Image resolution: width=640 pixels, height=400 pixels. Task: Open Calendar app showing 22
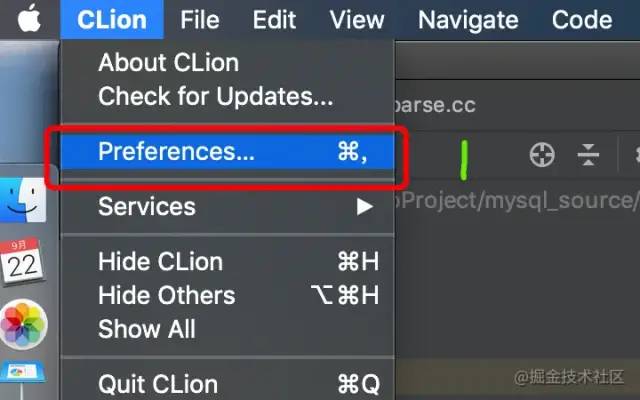pyautogui.click(x=22, y=261)
